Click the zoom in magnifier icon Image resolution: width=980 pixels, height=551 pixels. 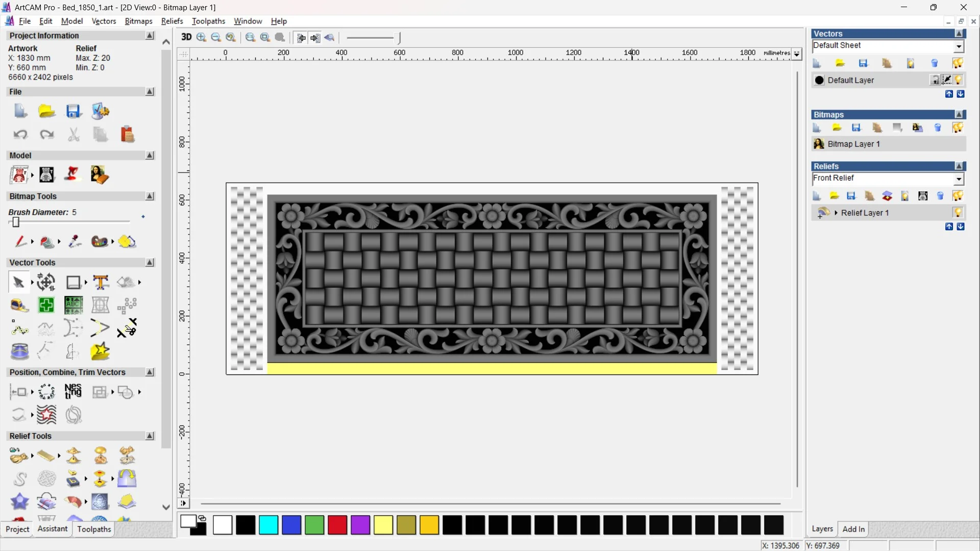(201, 37)
